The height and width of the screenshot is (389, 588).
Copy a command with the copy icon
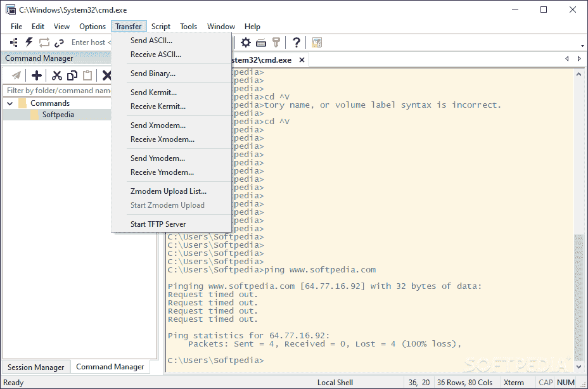(72, 75)
